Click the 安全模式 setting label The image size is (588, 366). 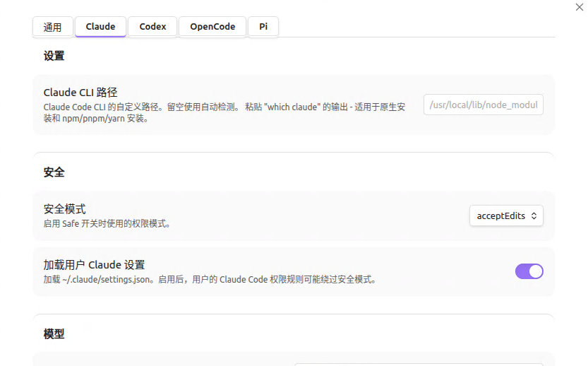tap(64, 208)
